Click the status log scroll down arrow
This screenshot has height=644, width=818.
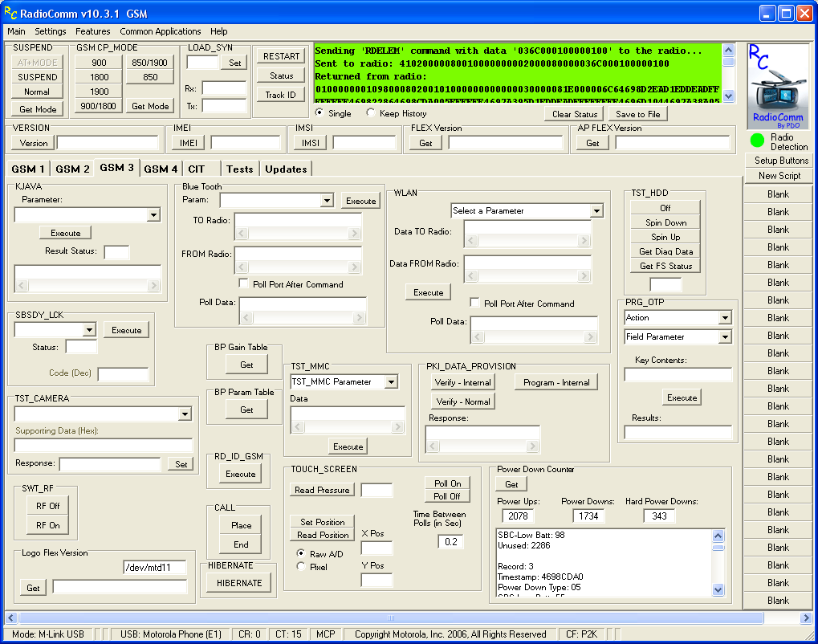click(x=729, y=96)
